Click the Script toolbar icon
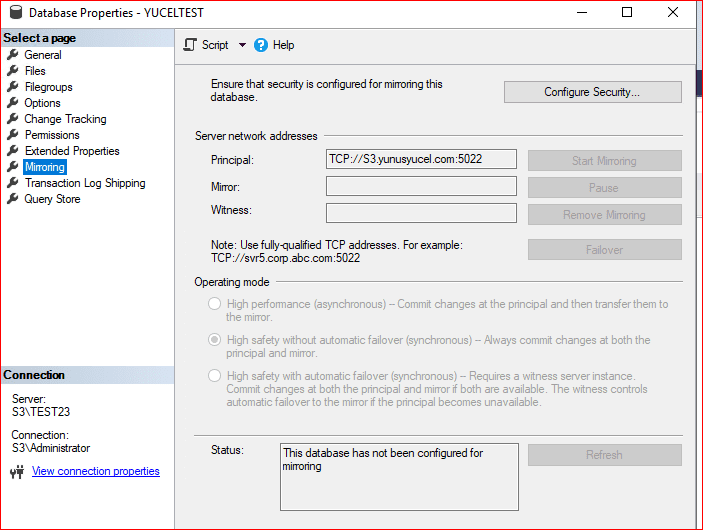 [x=190, y=45]
